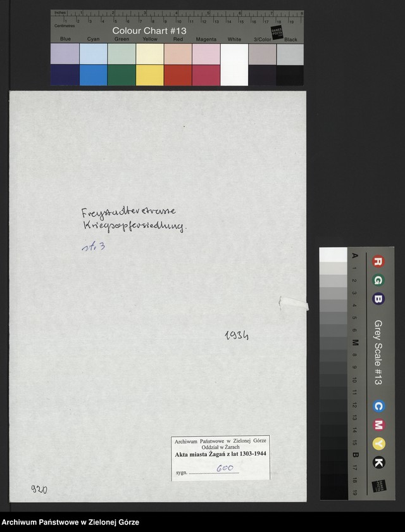
Task: Click the handwritten 'Kriegsopfersiedlung.' line
Action: pyautogui.click(x=134, y=227)
